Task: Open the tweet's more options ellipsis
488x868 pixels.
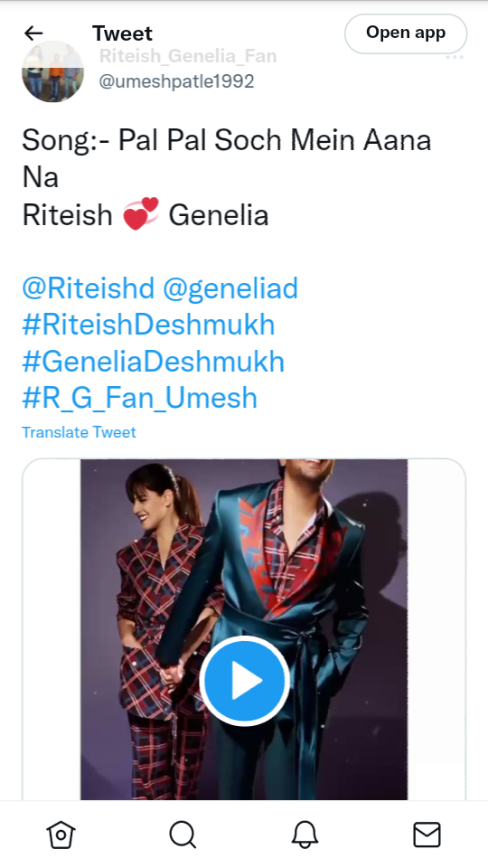Action: 455,57
